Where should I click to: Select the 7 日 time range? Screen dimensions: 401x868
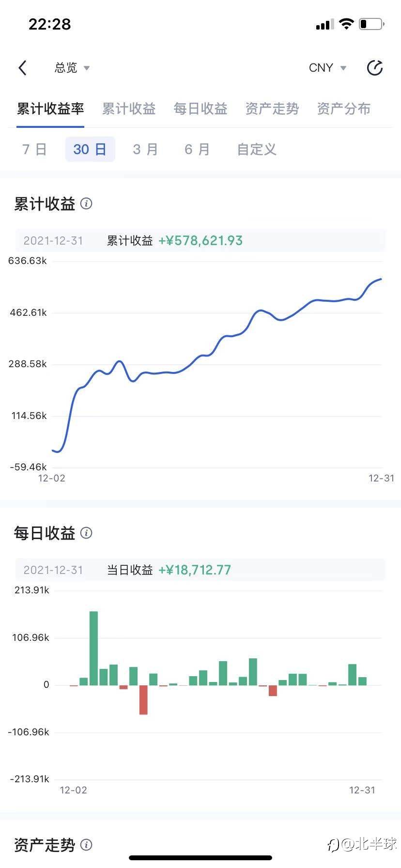34,149
